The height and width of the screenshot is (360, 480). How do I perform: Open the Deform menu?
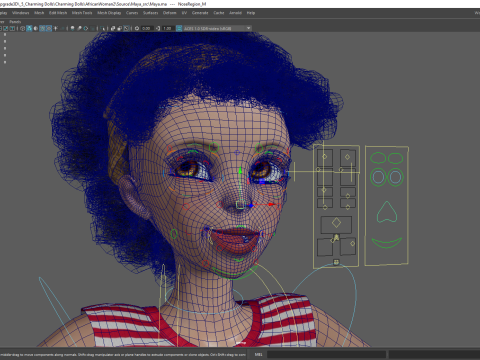[x=169, y=13]
